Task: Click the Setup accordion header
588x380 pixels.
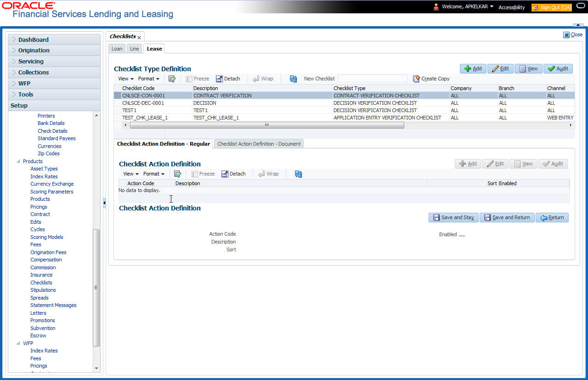Action: point(54,106)
